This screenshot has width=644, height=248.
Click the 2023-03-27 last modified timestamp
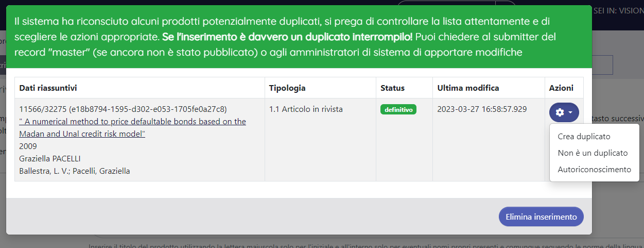pyautogui.click(x=482, y=109)
